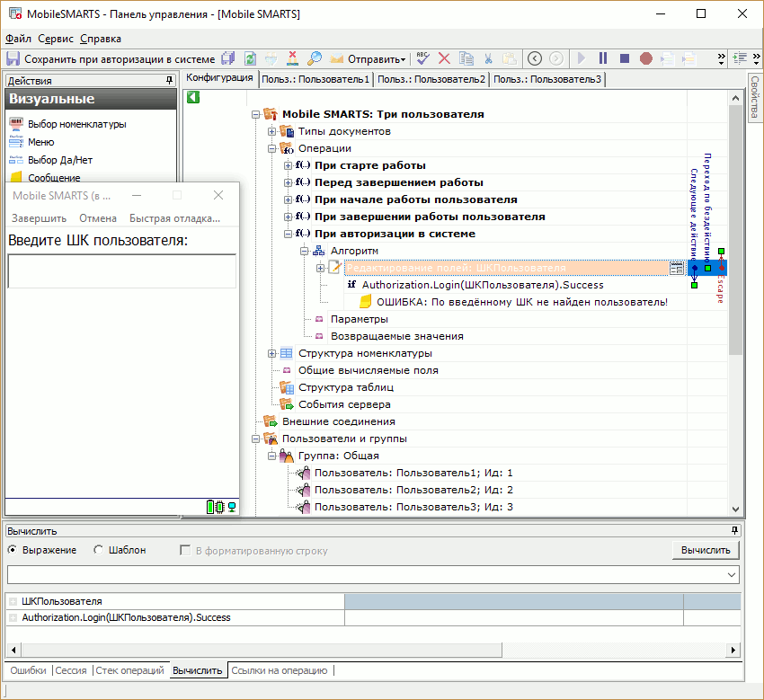Expand При старте работы operation
764x700 pixels.
coord(288,165)
